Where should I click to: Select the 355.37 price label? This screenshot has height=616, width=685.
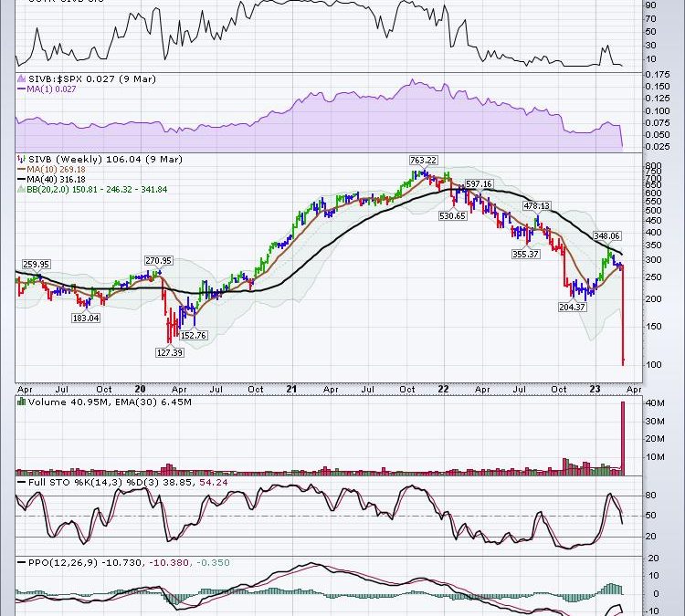[526, 254]
